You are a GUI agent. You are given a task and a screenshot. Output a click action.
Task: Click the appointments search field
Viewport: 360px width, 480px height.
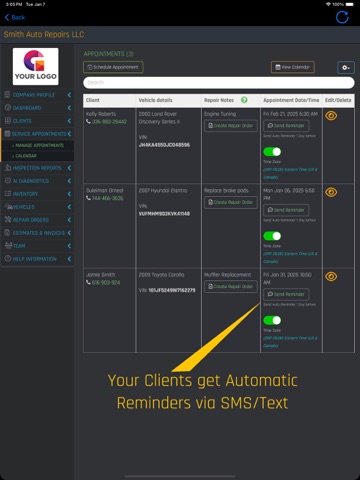[x=219, y=83]
